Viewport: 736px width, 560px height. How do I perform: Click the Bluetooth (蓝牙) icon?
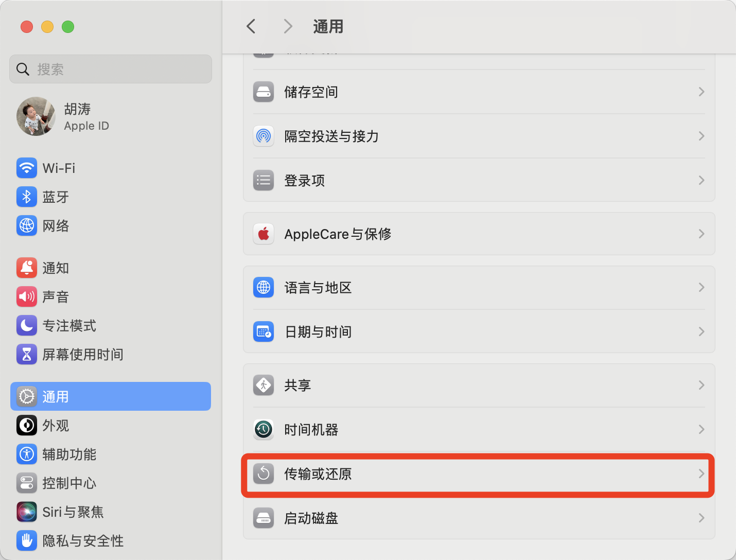click(27, 197)
